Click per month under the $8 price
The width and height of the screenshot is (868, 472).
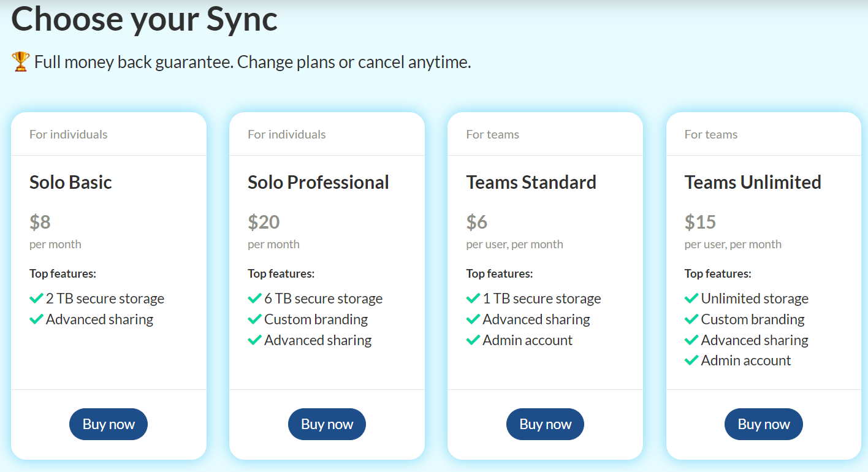(x=55, y=244)
